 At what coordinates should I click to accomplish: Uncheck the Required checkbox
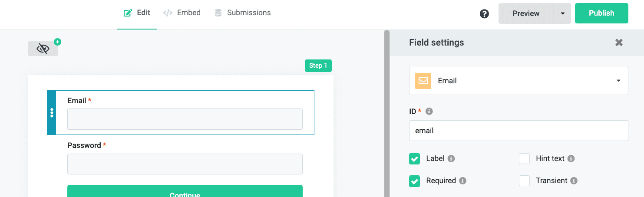(415, 181)
